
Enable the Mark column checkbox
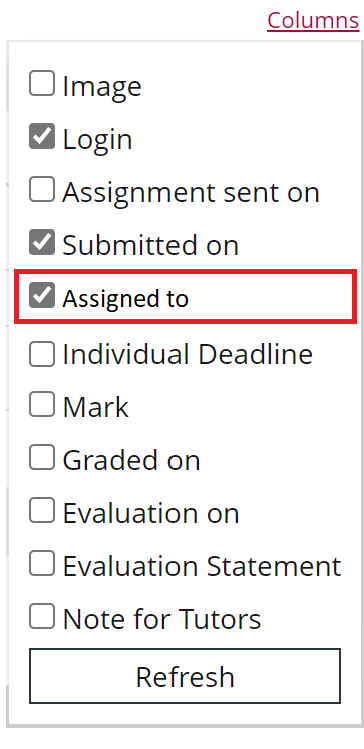(x=42, y=405)
